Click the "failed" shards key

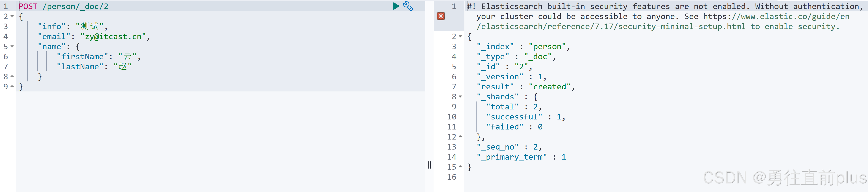pos(504,127)
